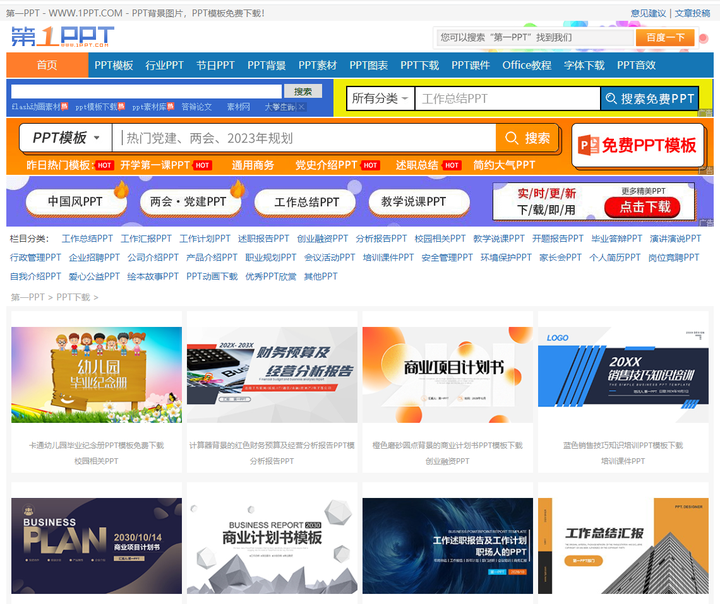Close the small ad with X icon
Viewport: 720px width, 604px height.
[301, 107]
